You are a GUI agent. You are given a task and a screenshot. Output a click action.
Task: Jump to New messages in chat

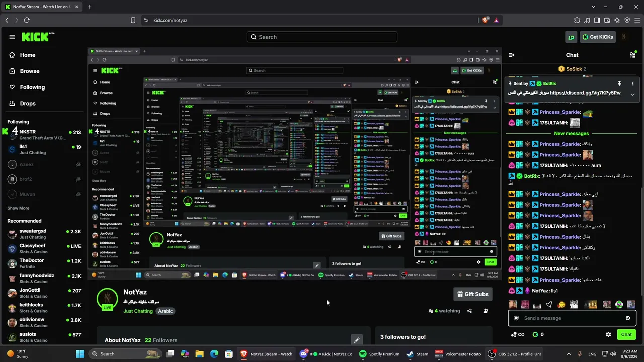pyautogui.click(x=571, y=133)
